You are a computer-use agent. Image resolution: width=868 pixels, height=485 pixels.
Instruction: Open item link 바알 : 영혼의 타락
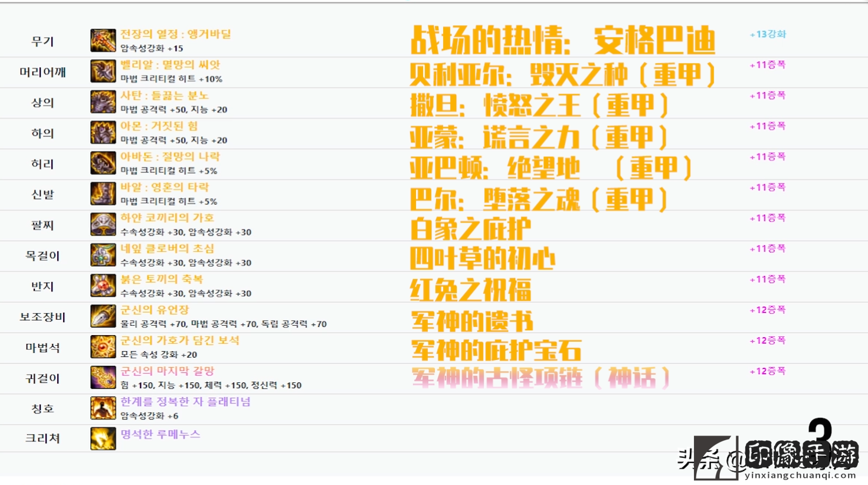[x=165, y=188]
